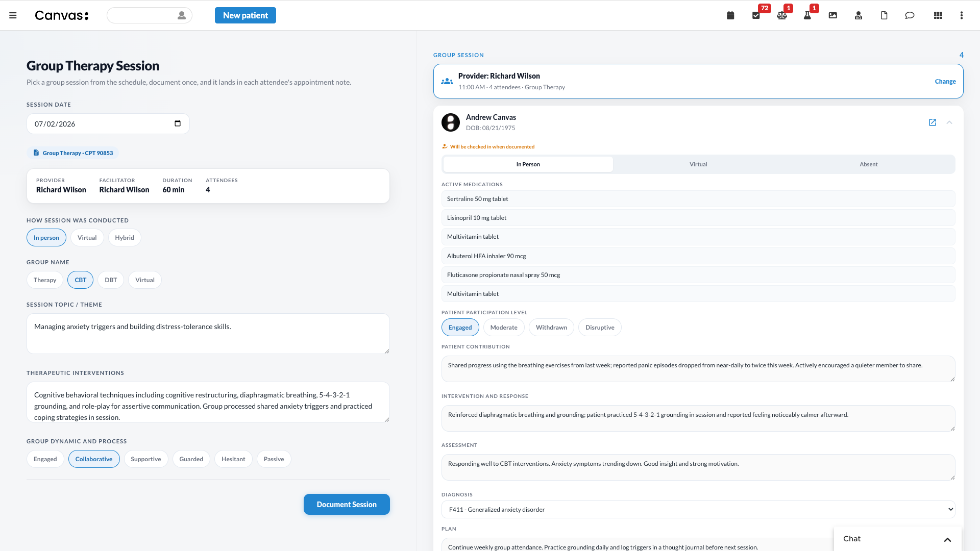The width and height of the screenshot is (980, 551).
Task: Collapse the Andrew Canvas patient card
Action: click(949, 122)
